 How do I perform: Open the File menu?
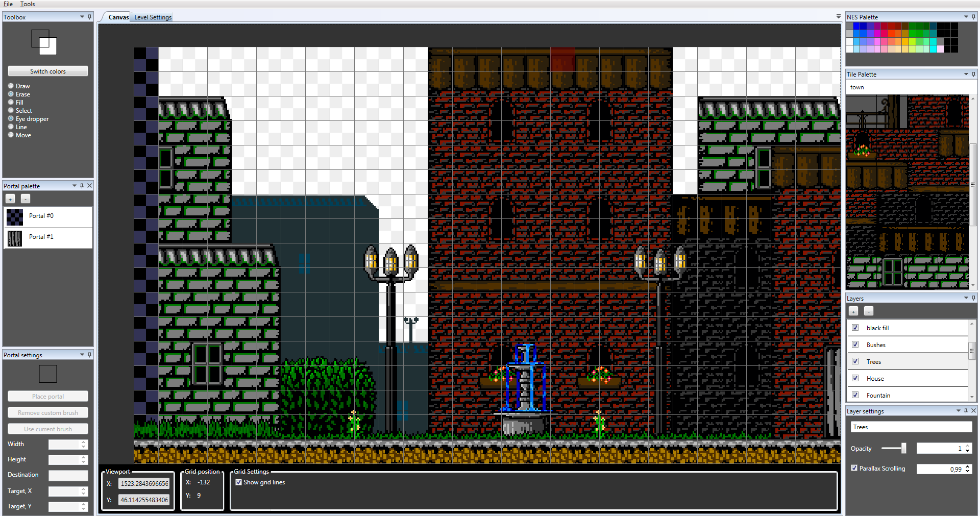coord(8,4)
